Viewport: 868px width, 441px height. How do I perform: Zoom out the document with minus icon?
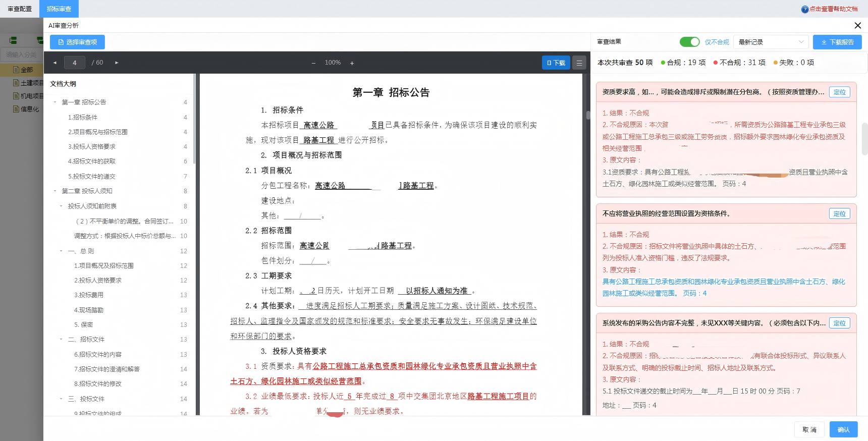[x=313, y=63]
